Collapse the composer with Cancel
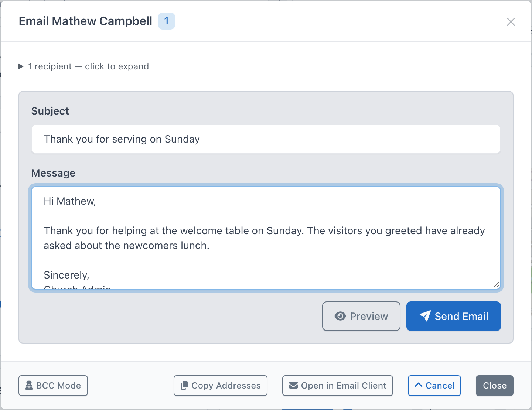Screen dimensions: 532x410 point(434,386)
